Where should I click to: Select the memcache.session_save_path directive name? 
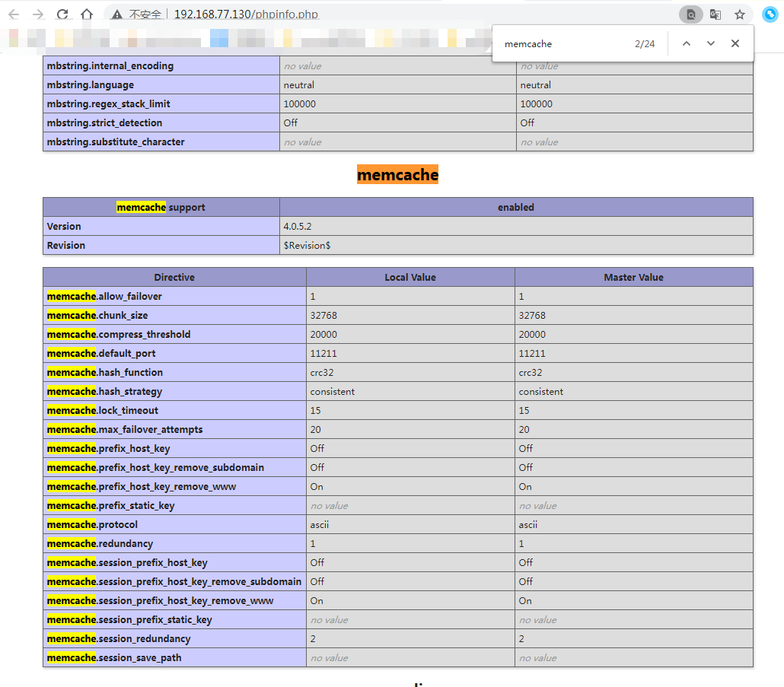114,657
